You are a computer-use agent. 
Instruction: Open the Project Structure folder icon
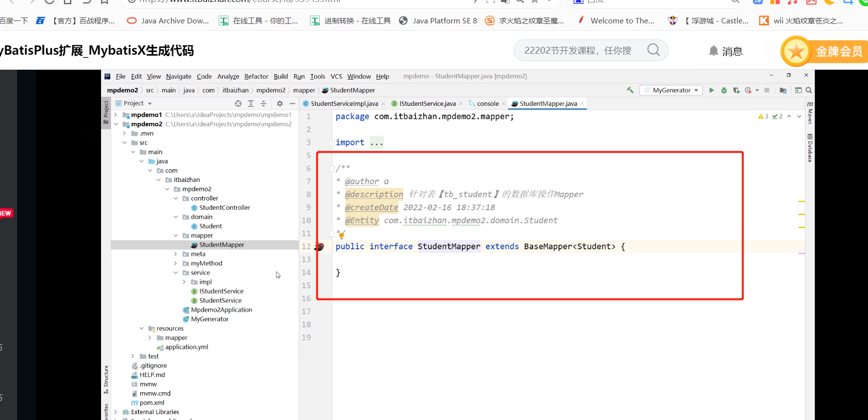coord(783,90)
